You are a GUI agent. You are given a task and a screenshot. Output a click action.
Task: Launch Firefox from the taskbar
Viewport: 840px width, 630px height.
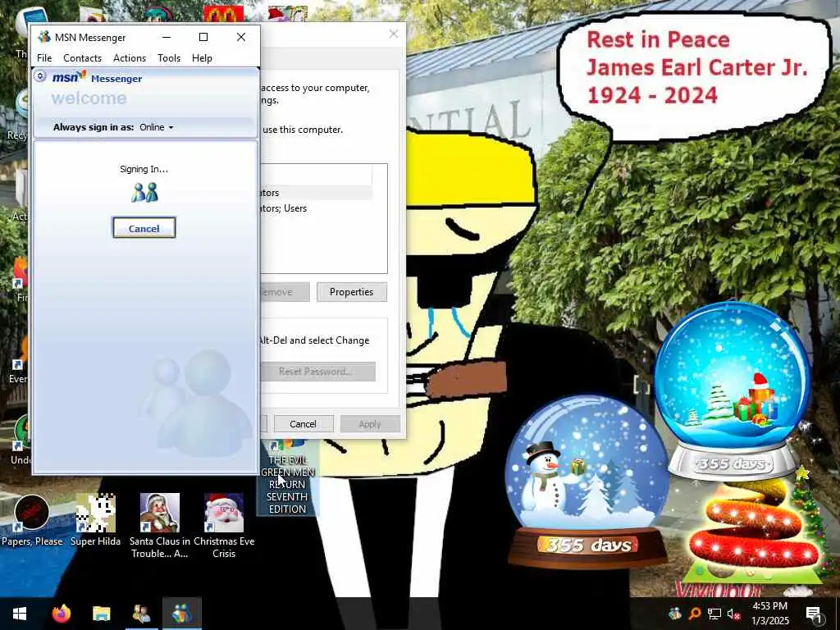click(x=61, y=614)
